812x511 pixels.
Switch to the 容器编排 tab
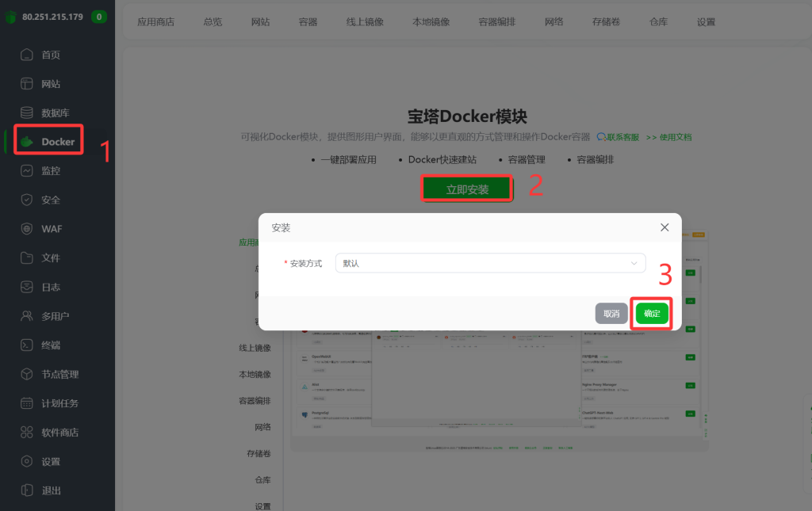point(496,22)
